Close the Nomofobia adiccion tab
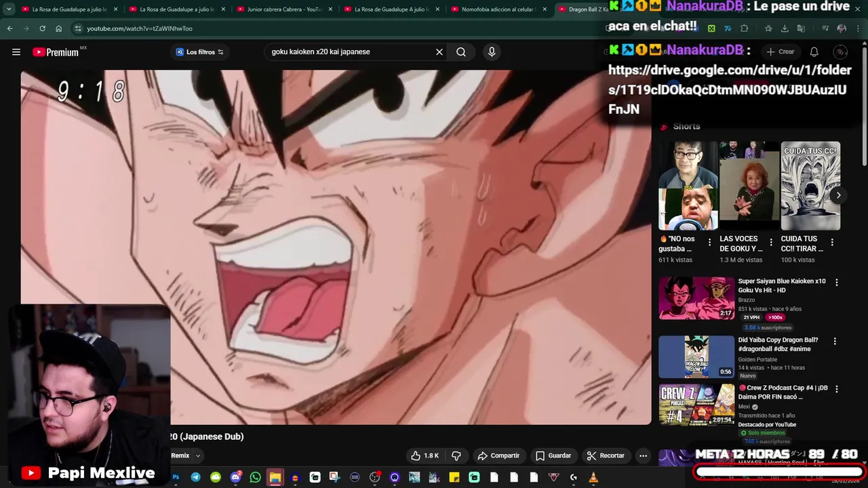 545,9
